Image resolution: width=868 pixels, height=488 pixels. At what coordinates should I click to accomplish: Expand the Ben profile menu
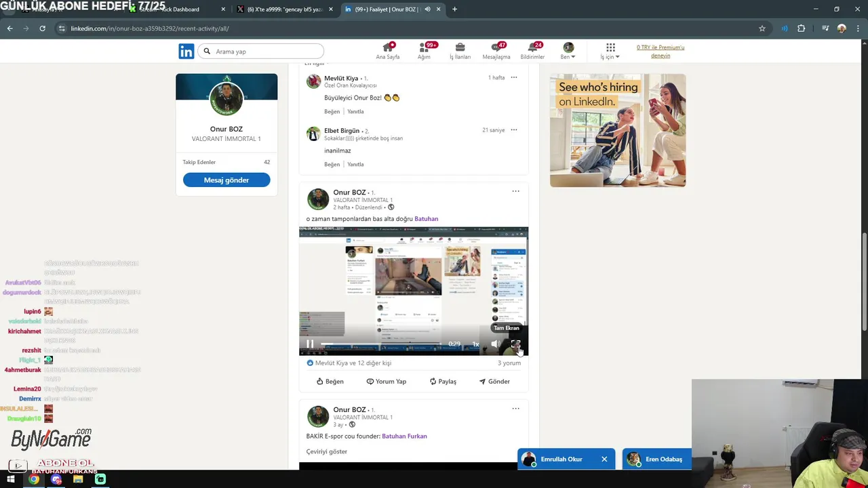pyautogui.click(x=568, y=52)
